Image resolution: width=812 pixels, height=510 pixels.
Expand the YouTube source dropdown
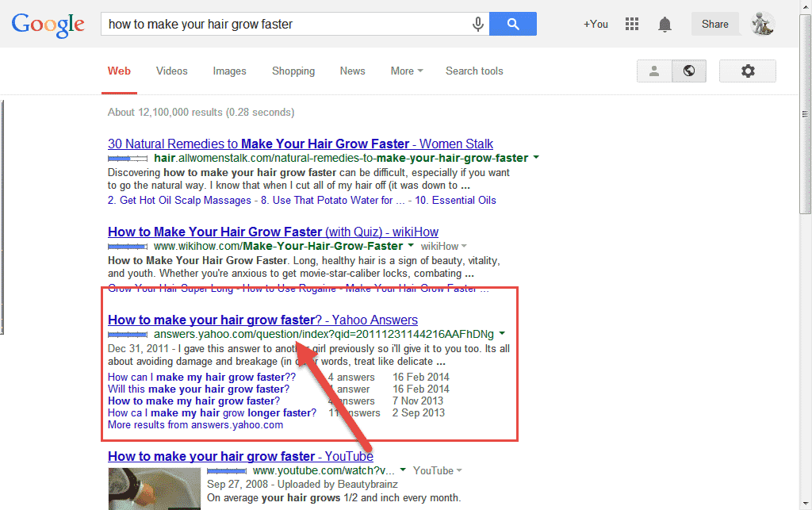(x=438, y=470)
